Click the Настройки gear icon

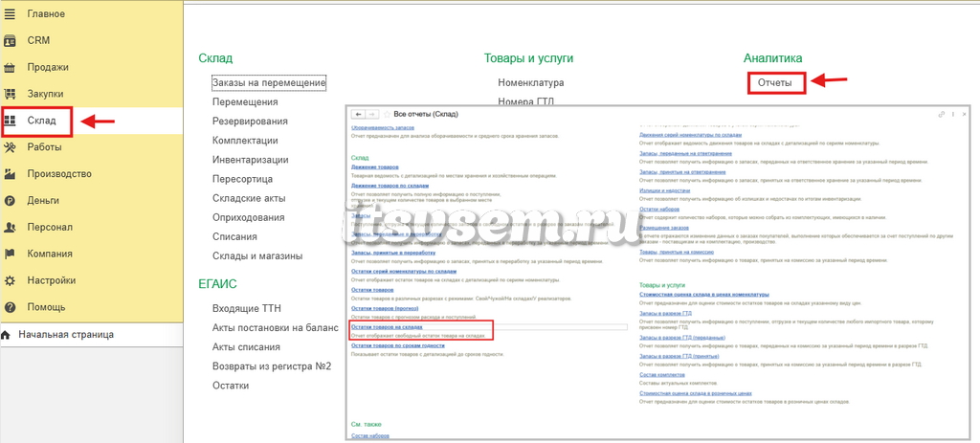[10, 281]
